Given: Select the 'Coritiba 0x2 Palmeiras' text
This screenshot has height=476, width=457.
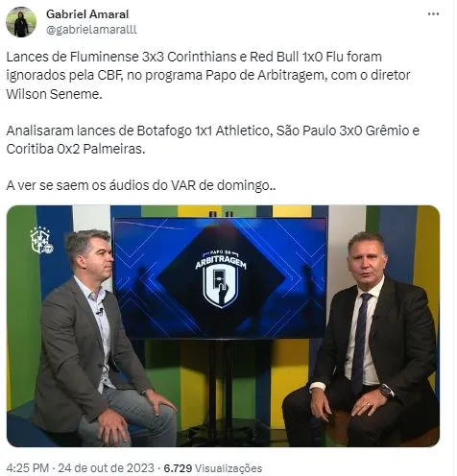Looking at the screenshot, I should [76, 150].
